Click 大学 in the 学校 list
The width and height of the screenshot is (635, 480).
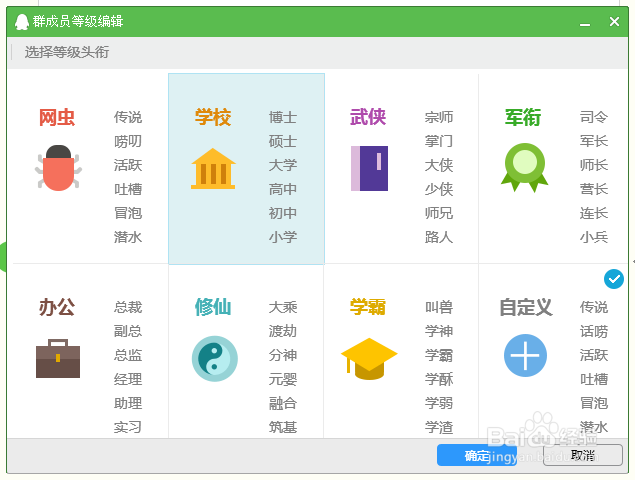pos(283,165)
